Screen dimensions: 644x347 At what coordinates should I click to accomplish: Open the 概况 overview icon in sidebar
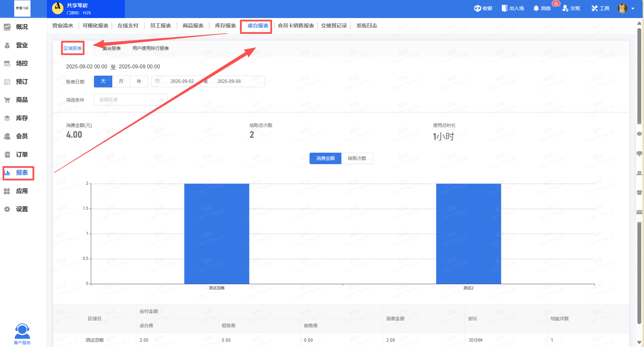[7, 27]
